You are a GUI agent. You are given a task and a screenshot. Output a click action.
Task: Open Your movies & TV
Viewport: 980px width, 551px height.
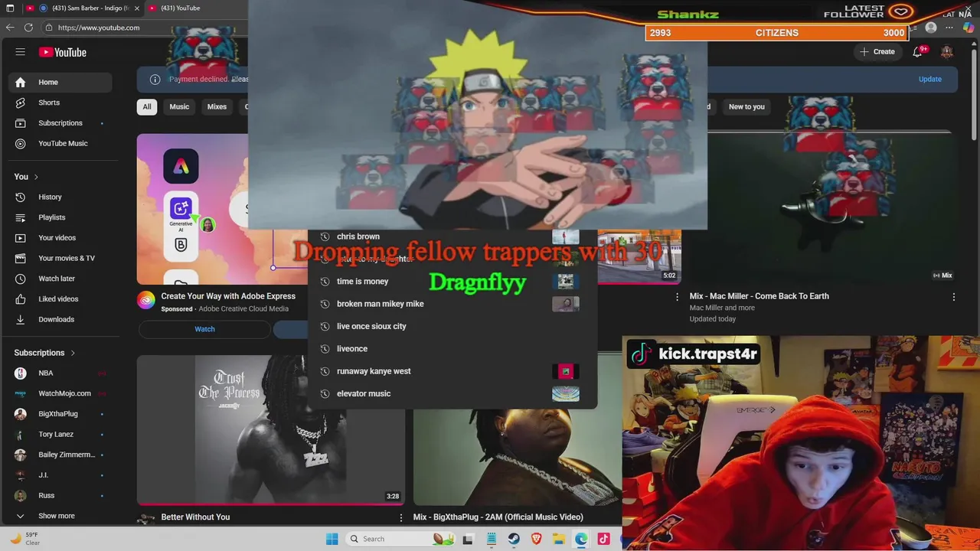point(60,259)
